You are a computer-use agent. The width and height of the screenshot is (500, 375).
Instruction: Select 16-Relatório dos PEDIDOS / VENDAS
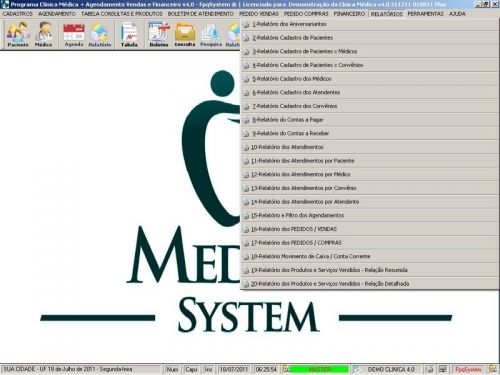click(369, 229)
